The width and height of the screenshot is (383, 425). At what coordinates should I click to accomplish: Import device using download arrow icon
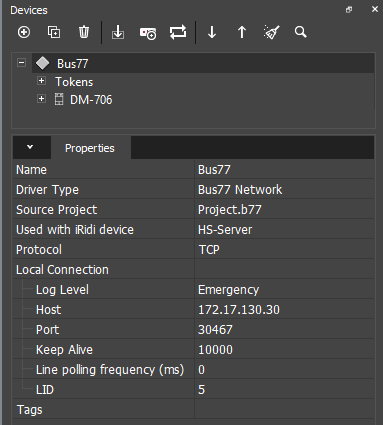tap(118, 33)
